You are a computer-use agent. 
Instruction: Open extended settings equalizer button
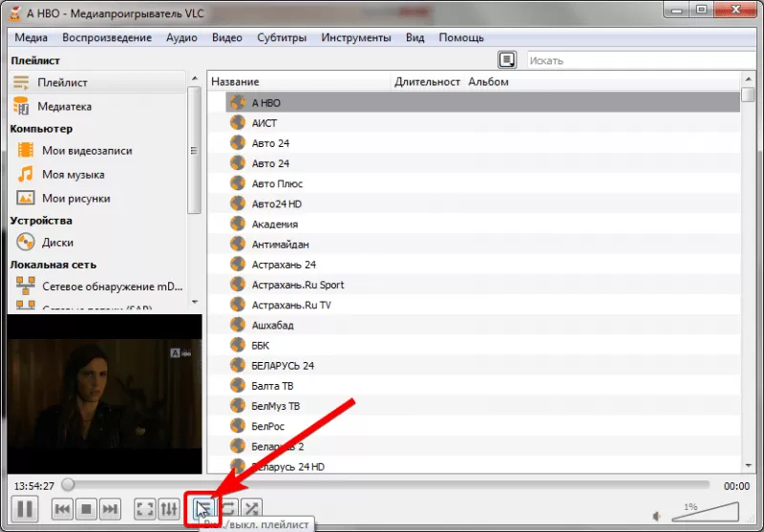point(169,509)
